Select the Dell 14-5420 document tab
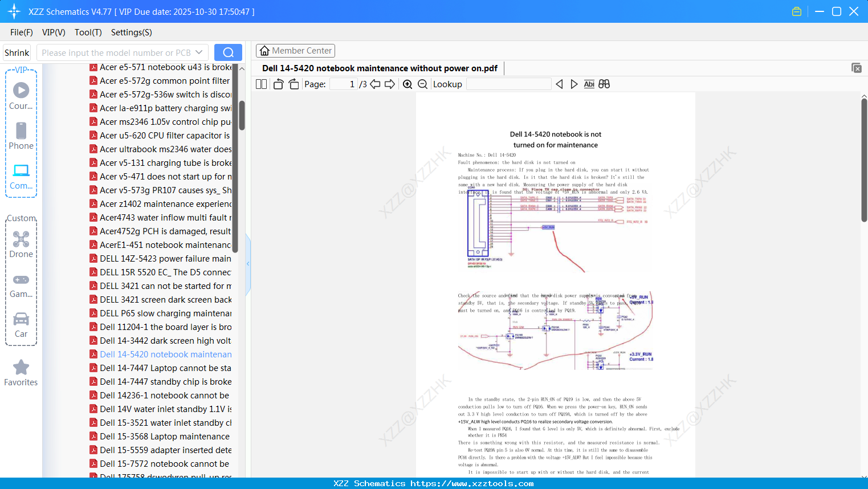The height and width of the screenshot is (489, 868). (x=380, y=68)
